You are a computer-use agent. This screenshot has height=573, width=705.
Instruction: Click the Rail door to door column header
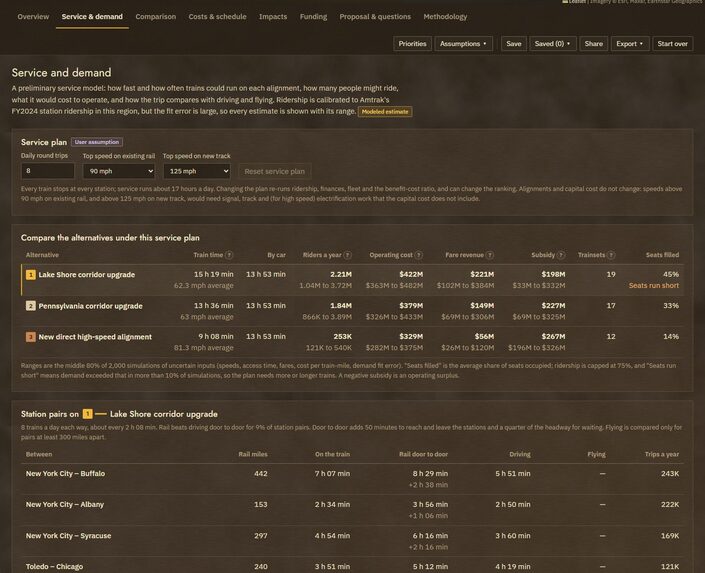[424, 454]
